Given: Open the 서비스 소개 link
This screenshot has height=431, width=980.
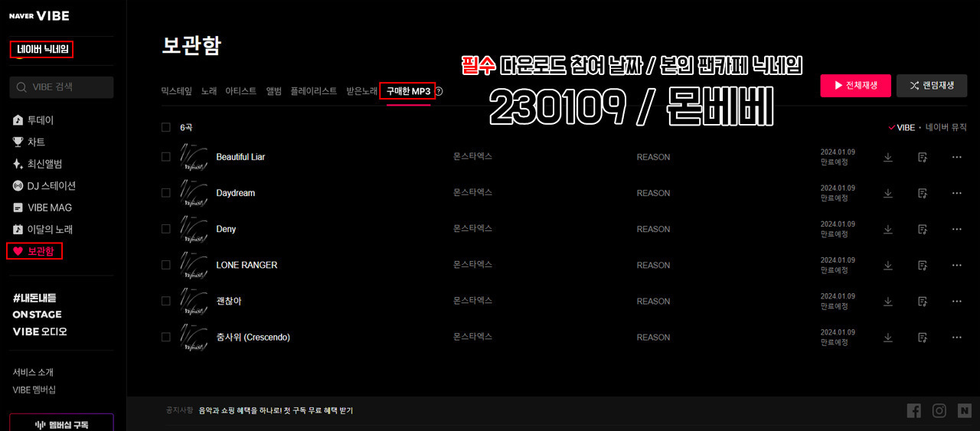Looking at the screenshot, I should pyautogui.click(x=33, y=372).
